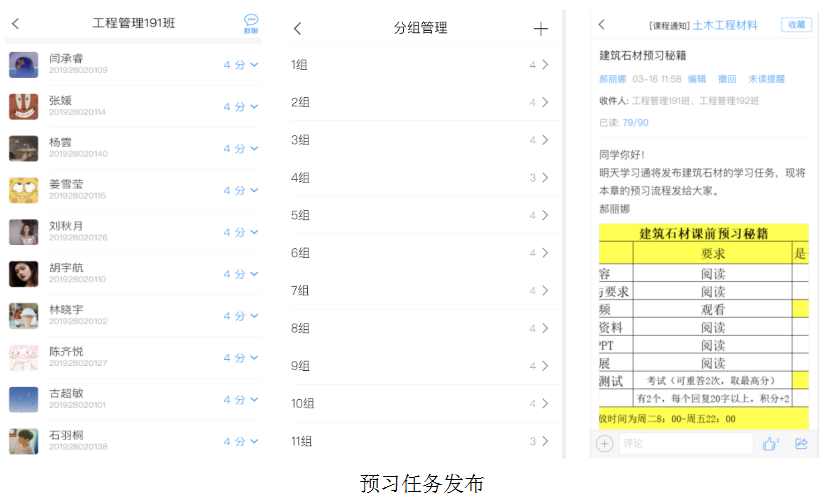The height and width of the screenshot is (502, 838).
Task: Tap 胡宇航's profile avatar
Action: [24, 273]
